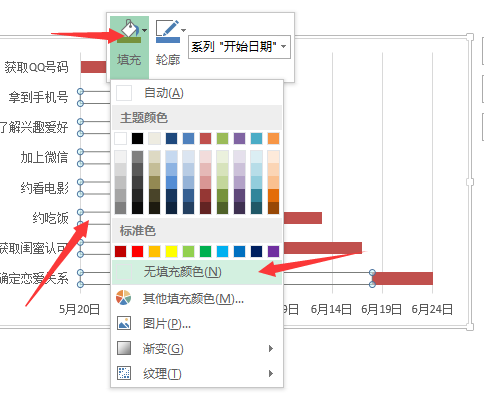This screenshot has height=398, width=484.
Task: Click the picture fill icon
Action: click(124, 323)
